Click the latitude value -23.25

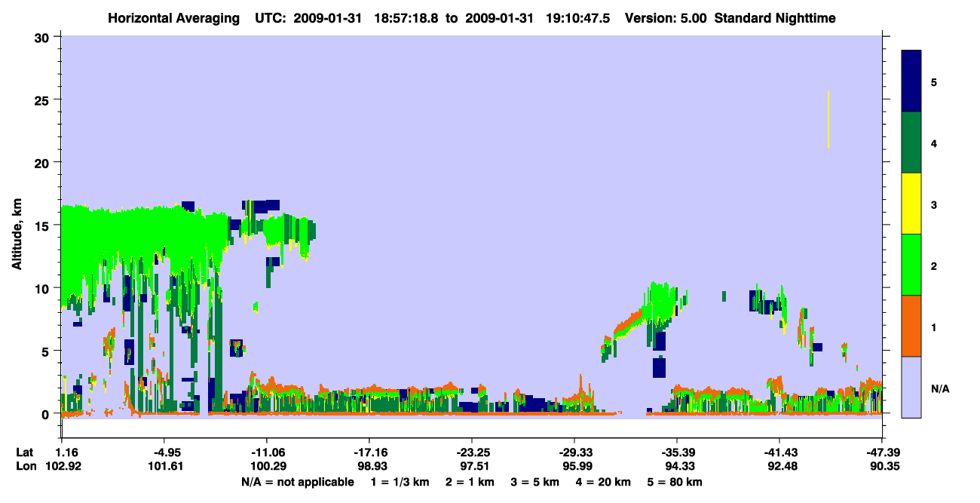click(471, 452)
